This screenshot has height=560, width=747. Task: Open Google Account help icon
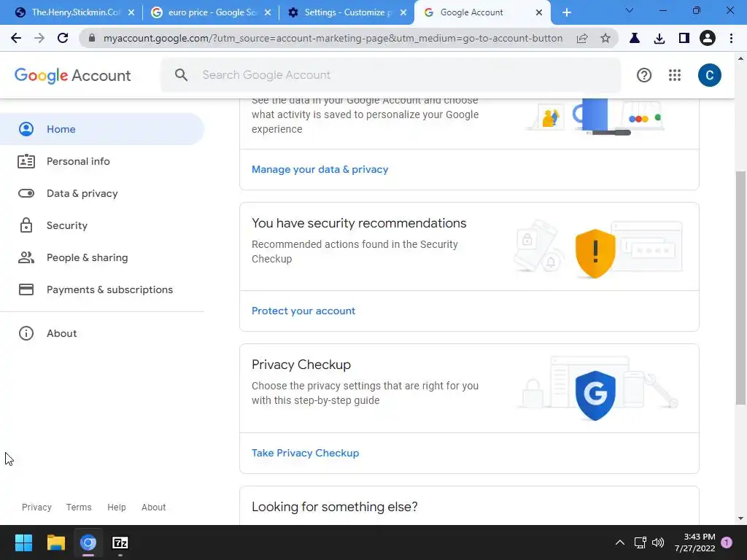[x=643, y=75]
